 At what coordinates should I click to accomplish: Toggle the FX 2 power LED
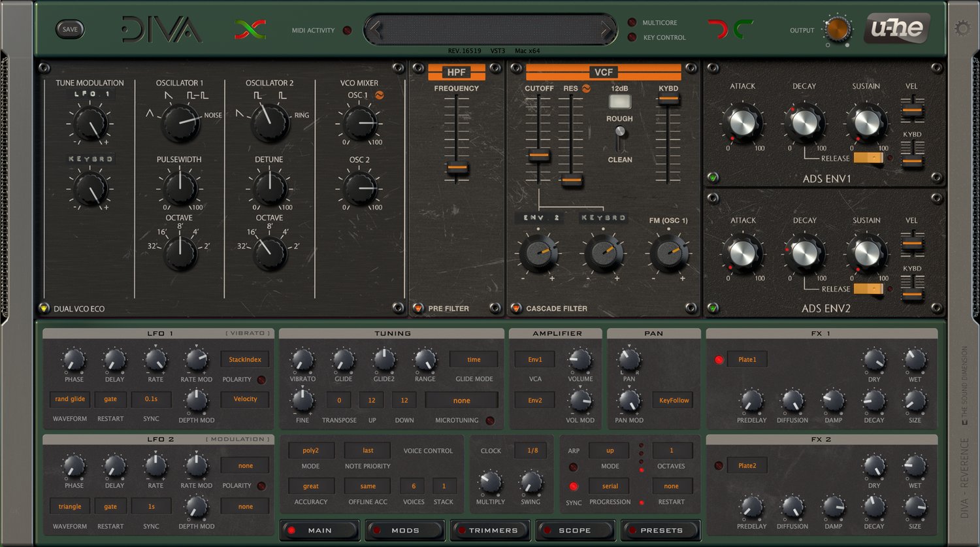(x=719, y=466)
